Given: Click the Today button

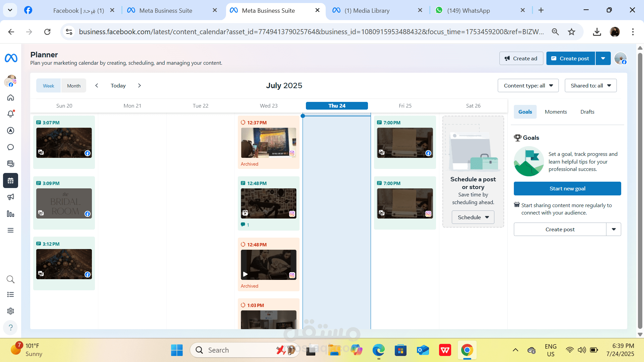Looking at the screenshot, I should pyautogui.click(x=118, y=85).
